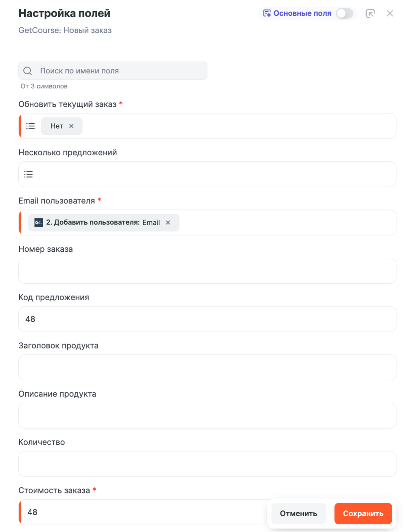Image resolution: width=411 pixels, height=532 pixels.
Task: Click the search magnifier icon
Action: [28, 71]
